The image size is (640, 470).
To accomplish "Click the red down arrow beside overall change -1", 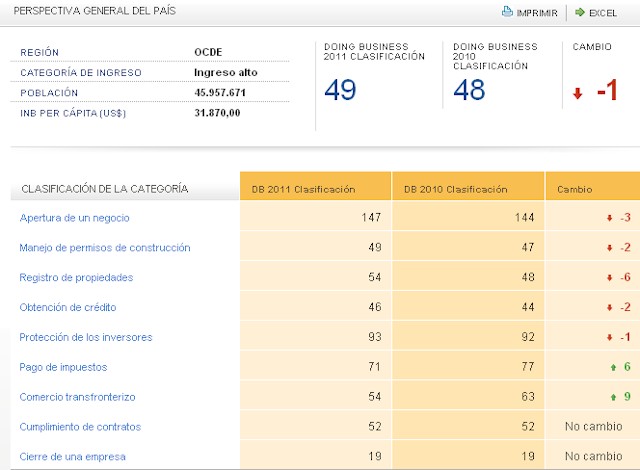I will coord(577,94).
